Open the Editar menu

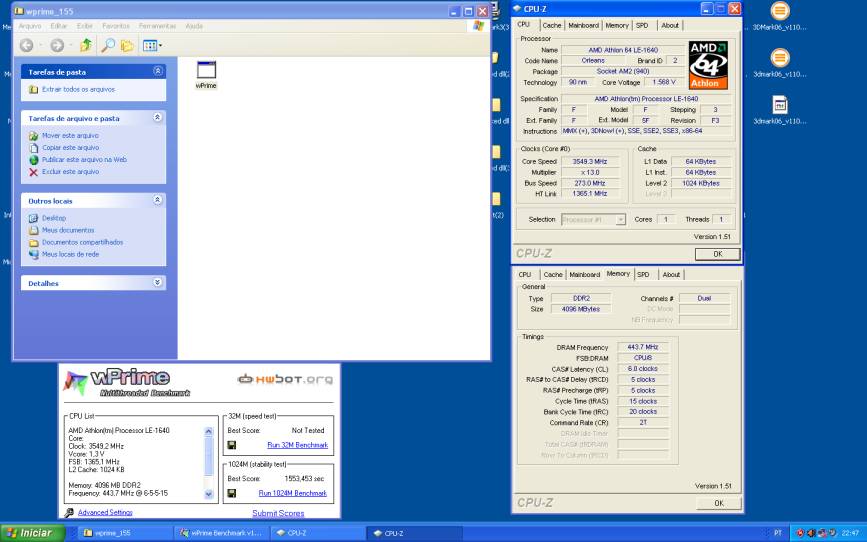(x=59, y=26)
